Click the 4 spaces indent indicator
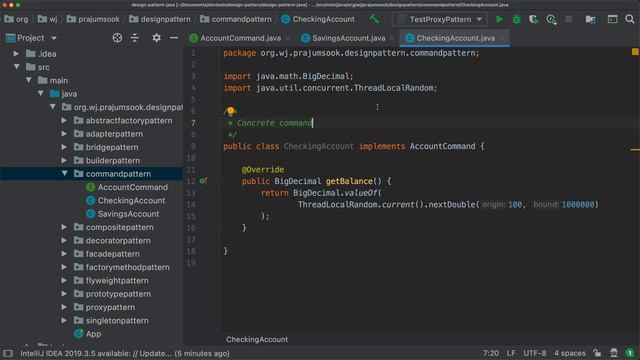The width and height of the screenshot is (640, 360). click(x=570, y=353)
